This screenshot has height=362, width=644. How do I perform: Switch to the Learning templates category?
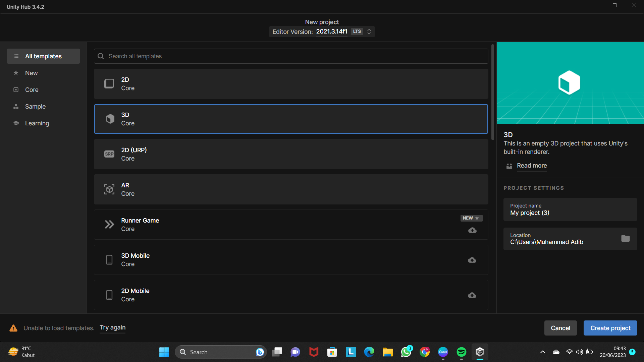[37, 123]
